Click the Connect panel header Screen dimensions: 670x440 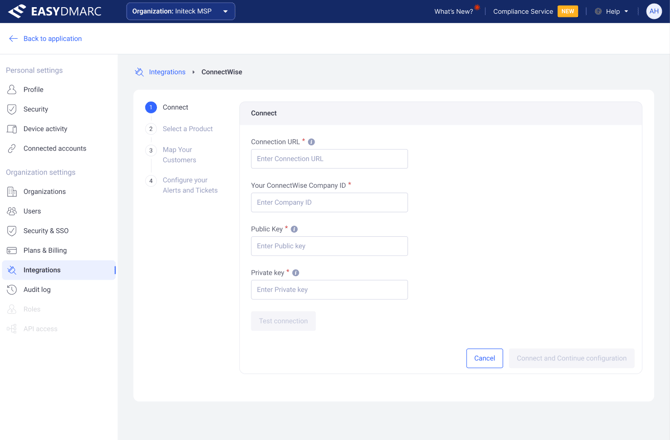pyautogui.click(x=441, y=113)
